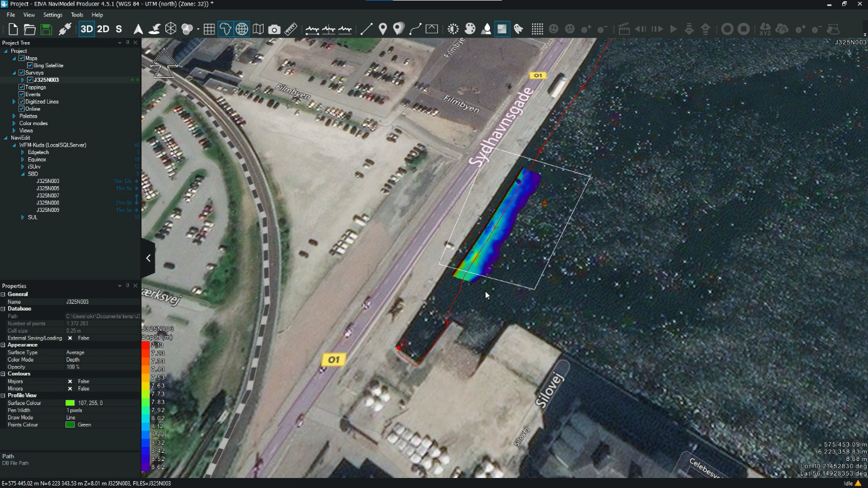Image resolution: width=868 pixels, height=488 pixels.
Task: Click the globe map icon
Action: 242,29
